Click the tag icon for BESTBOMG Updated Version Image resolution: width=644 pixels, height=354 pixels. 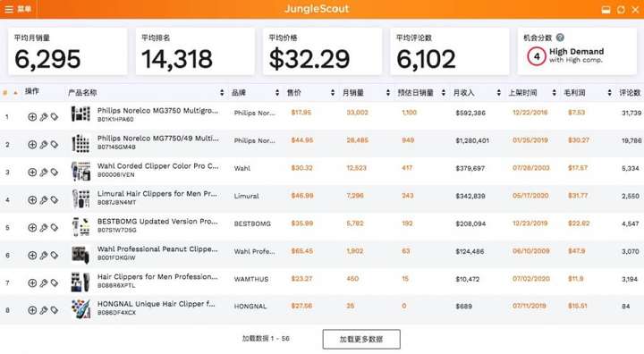[55, 228]
